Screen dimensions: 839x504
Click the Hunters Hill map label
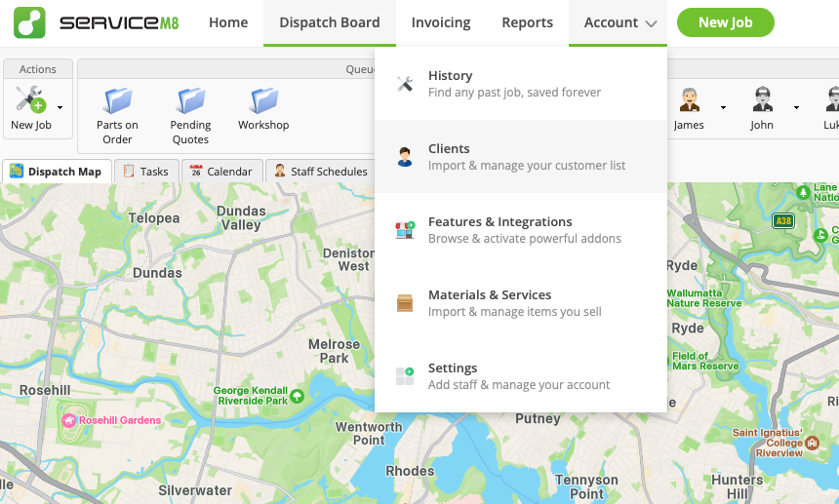738,486
